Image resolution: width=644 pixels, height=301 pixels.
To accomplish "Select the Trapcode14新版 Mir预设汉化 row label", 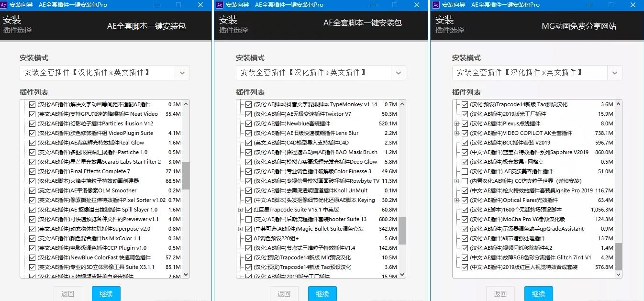I will pos(302,257).
